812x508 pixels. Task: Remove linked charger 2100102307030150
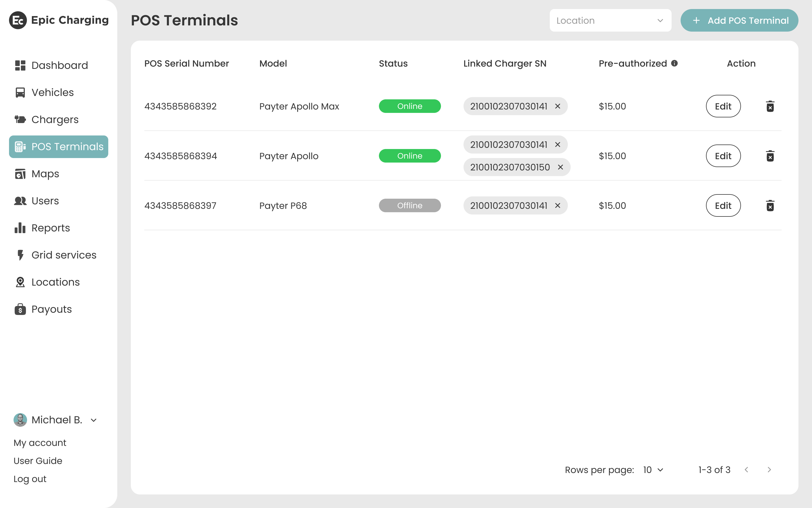(x=560, y=167)
